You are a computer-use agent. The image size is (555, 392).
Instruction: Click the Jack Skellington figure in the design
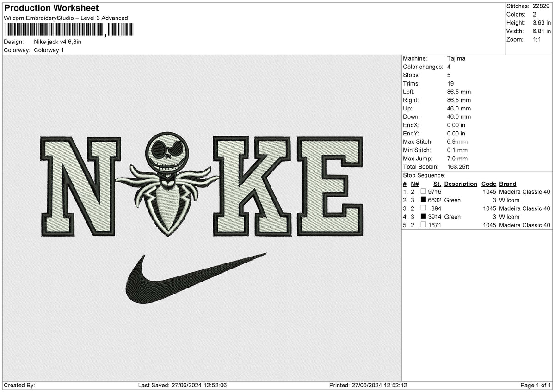167,184
